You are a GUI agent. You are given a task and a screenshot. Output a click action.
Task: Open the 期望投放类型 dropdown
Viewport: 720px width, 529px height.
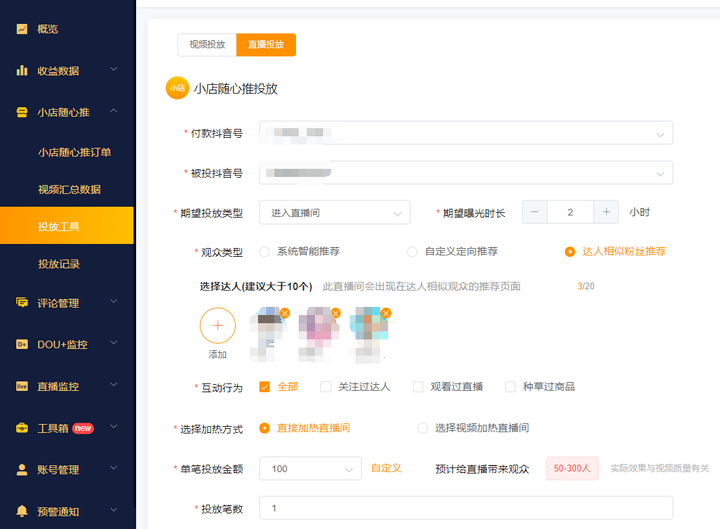[335, 213]
